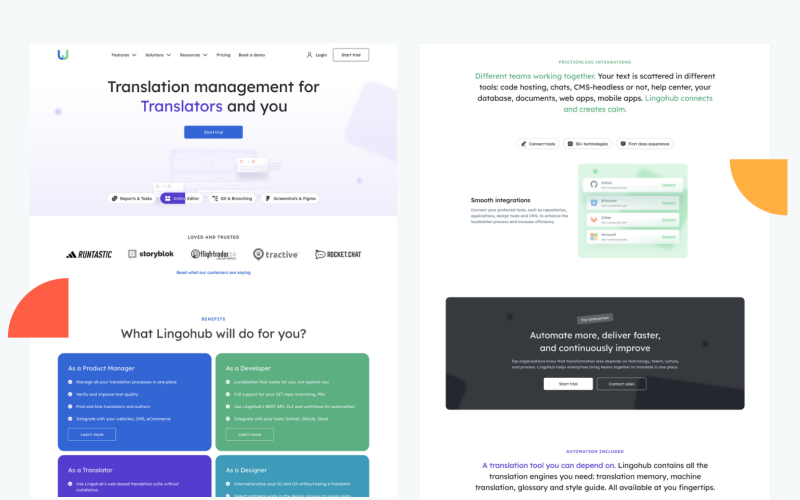Click the For Enterprises tag label

595,319
